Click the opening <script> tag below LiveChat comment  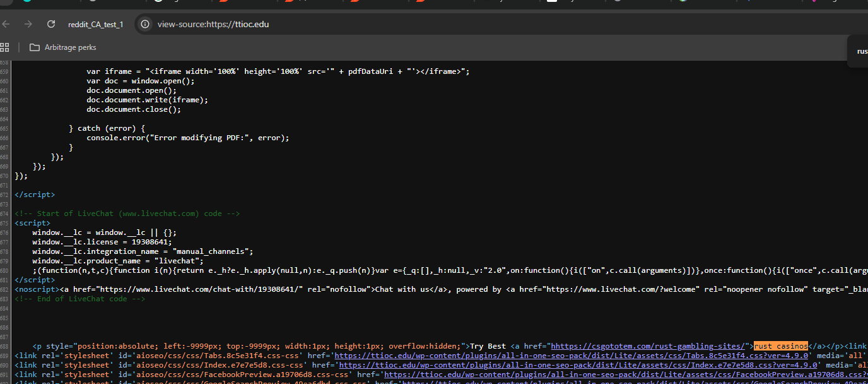pyautogui.click(x=32, y=223)
